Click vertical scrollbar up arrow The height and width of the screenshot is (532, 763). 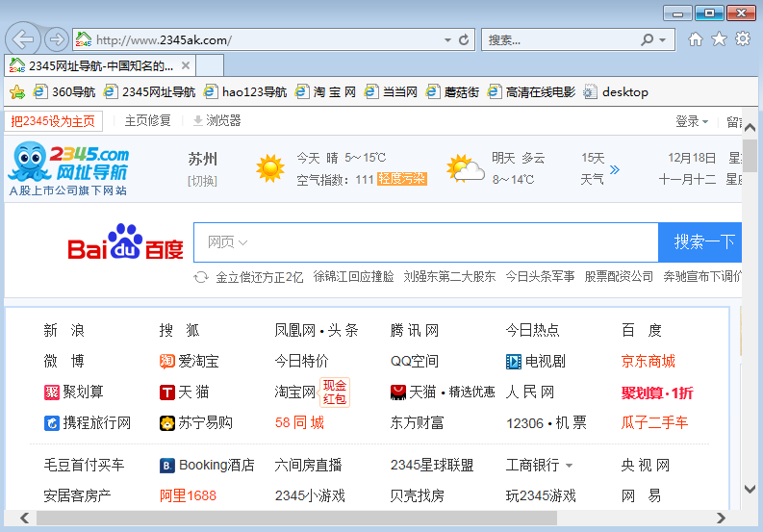[x=750, y=128]
